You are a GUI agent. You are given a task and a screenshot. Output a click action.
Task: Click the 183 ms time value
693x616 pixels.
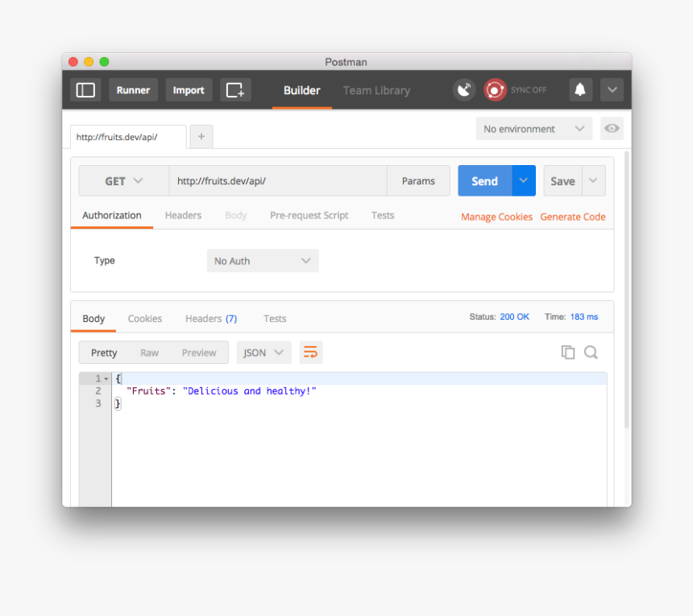(584, 316)
